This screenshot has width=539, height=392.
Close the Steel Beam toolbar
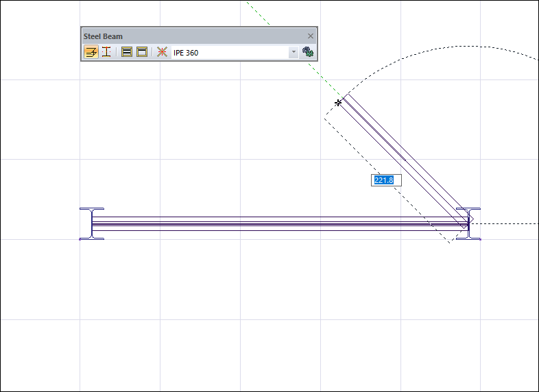[310, 36]
